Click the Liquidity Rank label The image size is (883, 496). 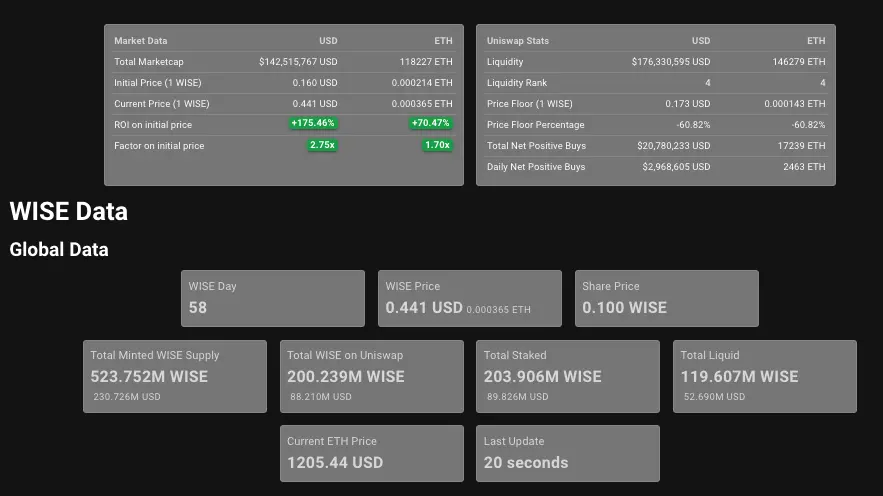517,83
